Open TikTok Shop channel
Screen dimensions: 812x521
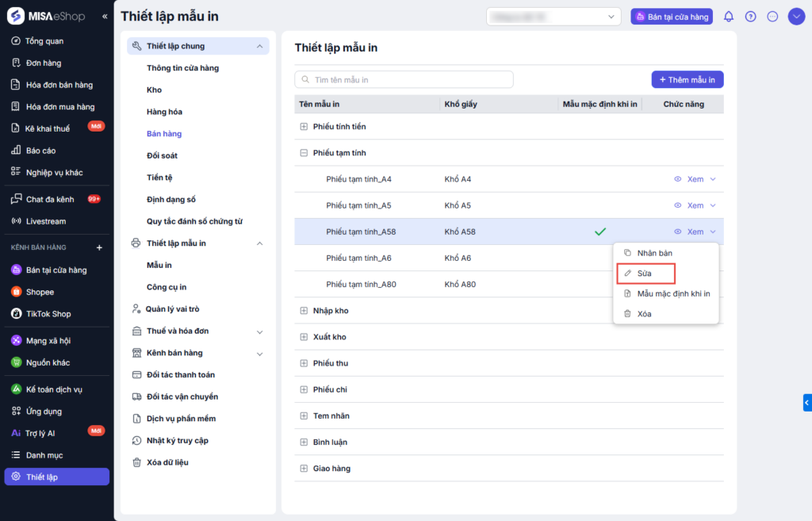click(48, 314)
